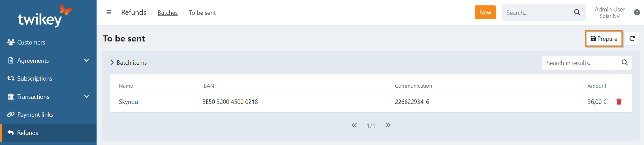Click the refresh icon
This screenshot has width=644, height=145.
point(632,39)
